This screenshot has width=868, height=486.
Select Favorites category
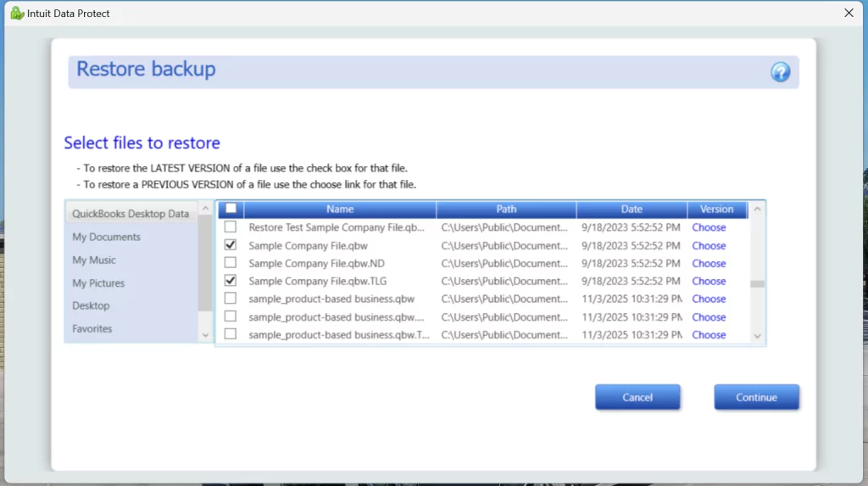tap(92, 328)
